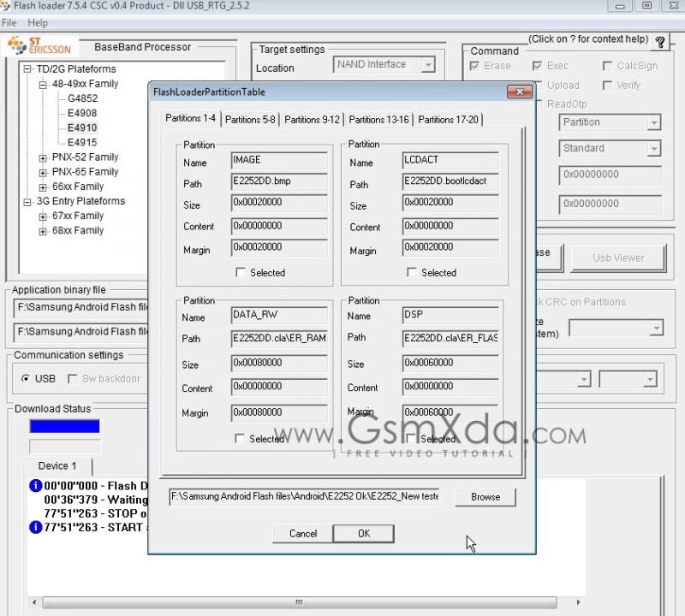The image size is (685, 616).
Task: Click the first Application binary file path field
Action: [80, 307]
